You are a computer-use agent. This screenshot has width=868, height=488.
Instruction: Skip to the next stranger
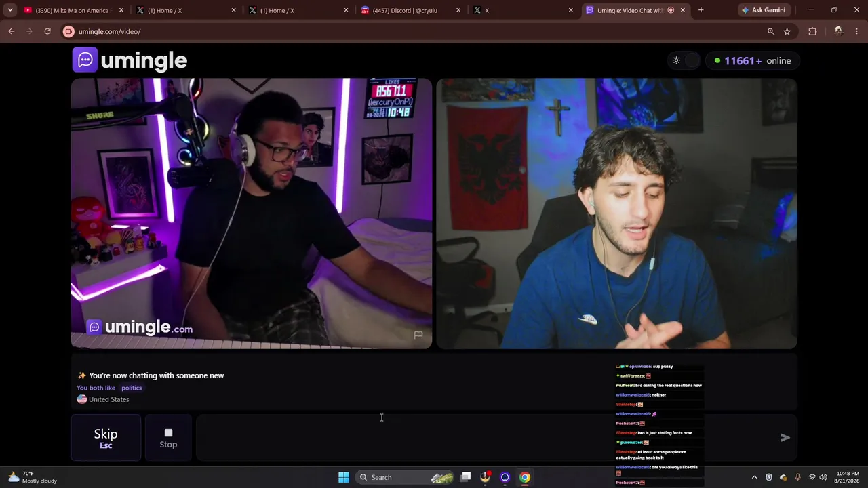click(x=106, y=438)
